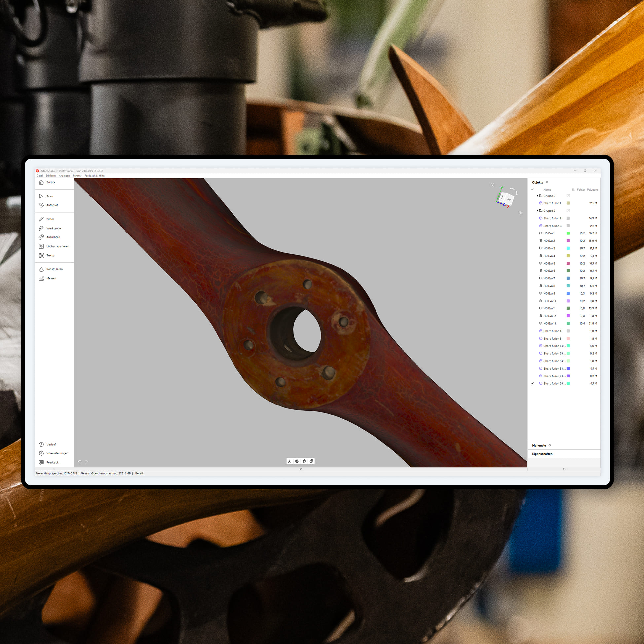The height and width of the screenshot is (644, 644).
Task: Select the Sharp fusion 4 row
Action: [x=564, y=331]
